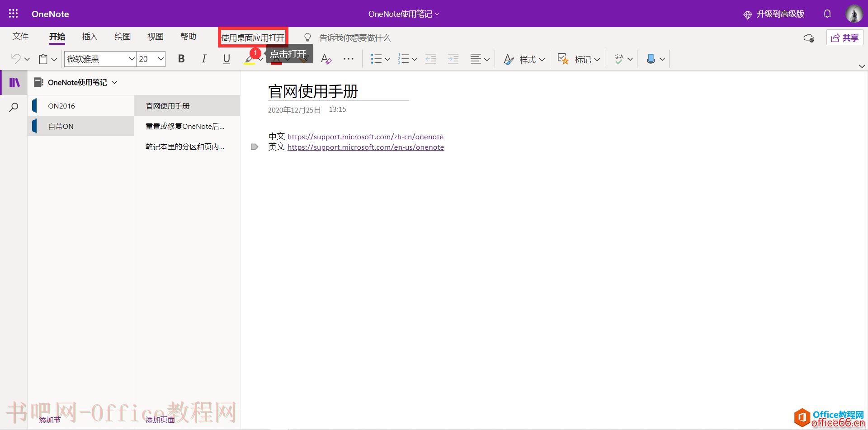This screenshot has height=430, width=868.
Task: Toggle bold formatting
Action: click(x=181, y=59)
